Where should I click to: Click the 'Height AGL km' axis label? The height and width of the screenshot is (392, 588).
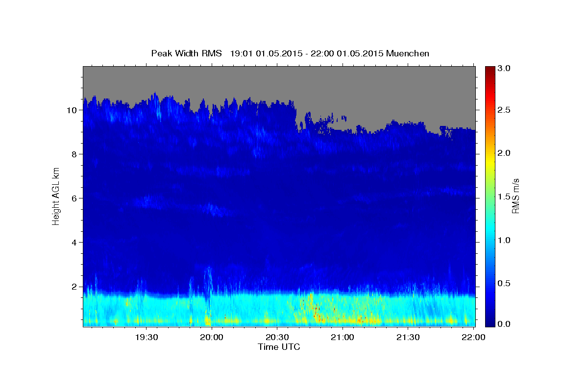pyautogui.click(x=56, y=196)
